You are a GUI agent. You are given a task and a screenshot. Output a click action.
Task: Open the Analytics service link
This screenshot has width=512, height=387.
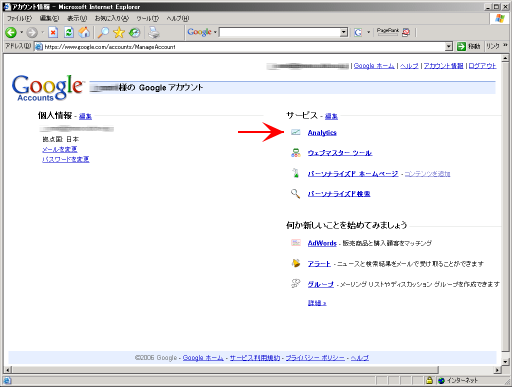click(322, 133)
